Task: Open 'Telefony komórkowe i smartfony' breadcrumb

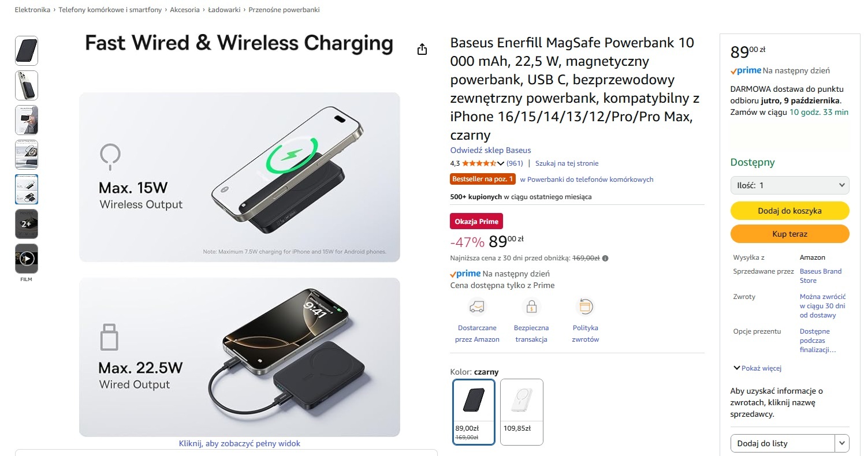Action: (110, 10)
